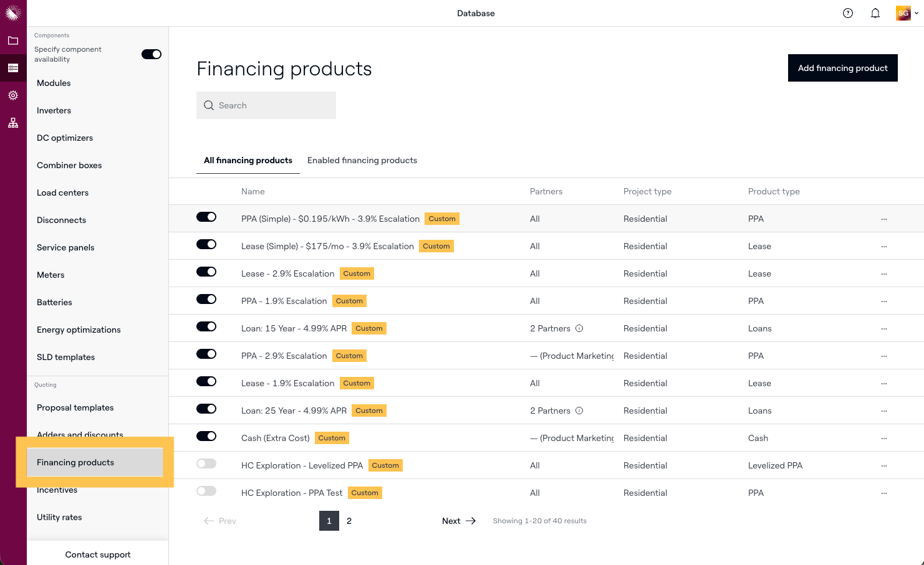Open the Settings gear icon in left rail

point(13,95)
